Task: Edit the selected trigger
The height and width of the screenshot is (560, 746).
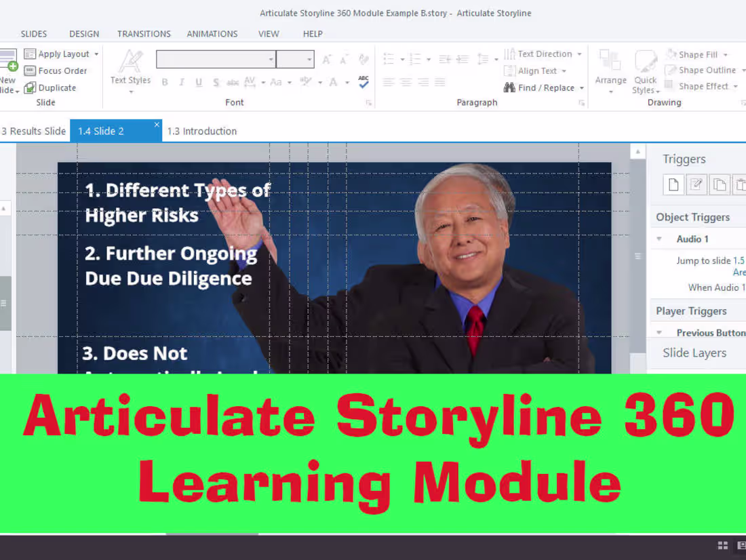Action: pyautogui.click(x=696, y=184)
